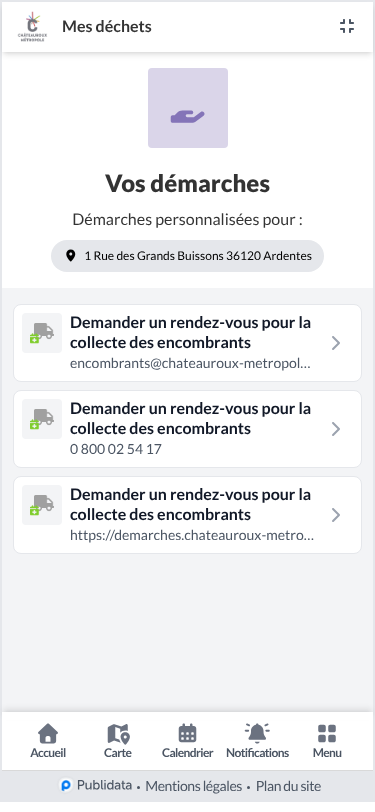
Task: Open the Accueil home tab
Action: tap(48, 741)
